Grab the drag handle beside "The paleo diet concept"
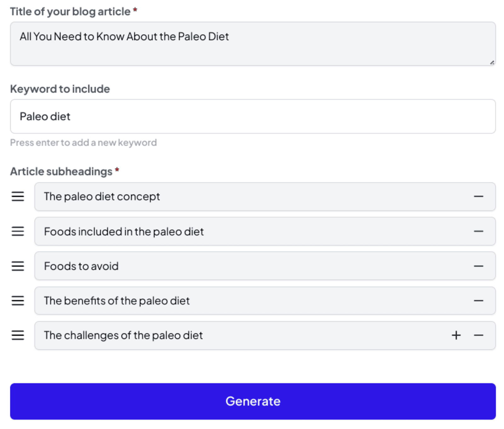The height and width of the screenshot is (429, 504). click(18, 196)
